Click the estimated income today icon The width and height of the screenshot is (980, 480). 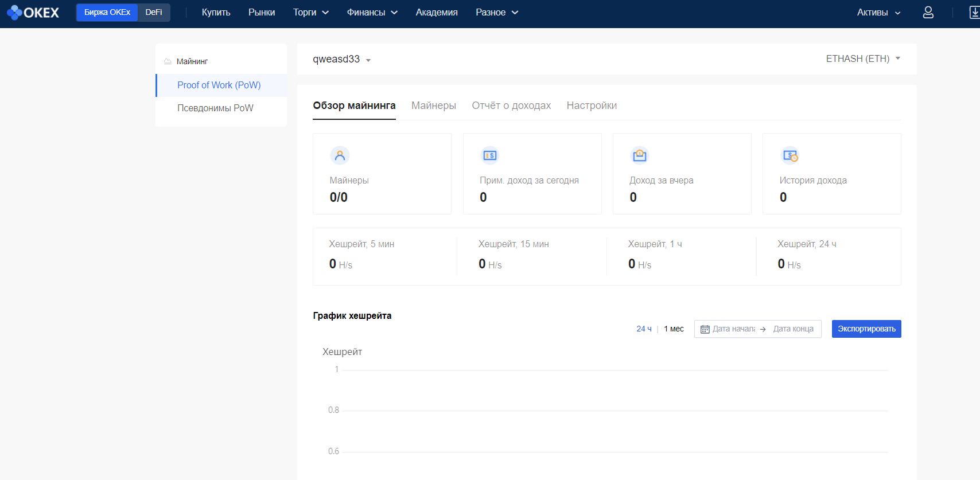pos(489,155)
